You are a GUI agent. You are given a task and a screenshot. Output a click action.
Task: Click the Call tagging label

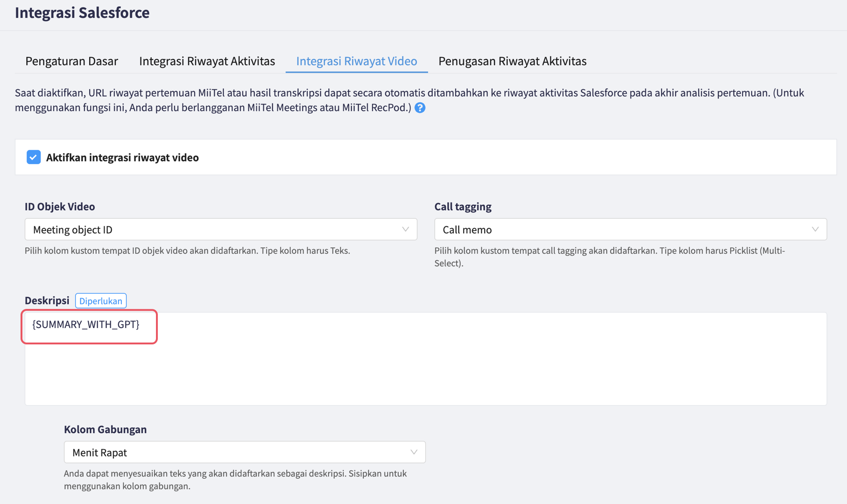tap(463, 206)
